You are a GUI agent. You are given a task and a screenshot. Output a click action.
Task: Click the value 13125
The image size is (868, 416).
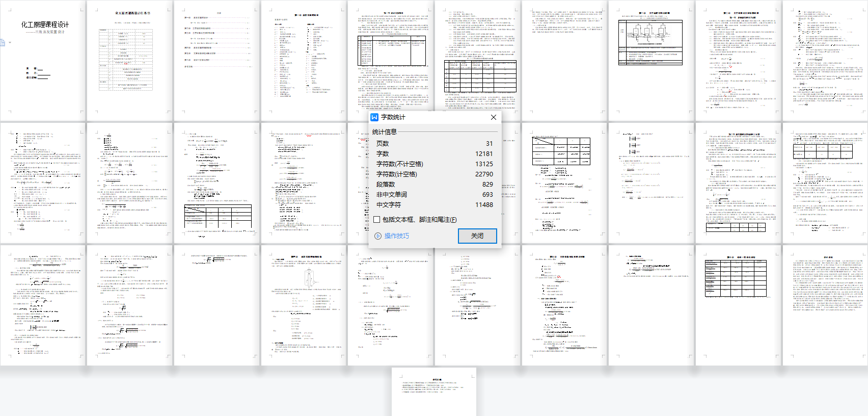click(484, 164)
